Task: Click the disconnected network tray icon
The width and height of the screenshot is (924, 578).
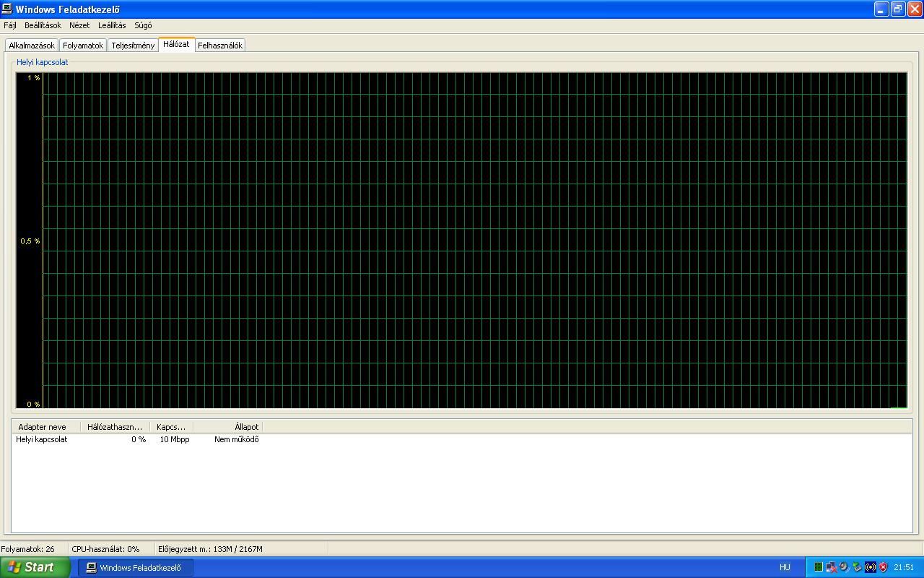Action: click(831, 567)
